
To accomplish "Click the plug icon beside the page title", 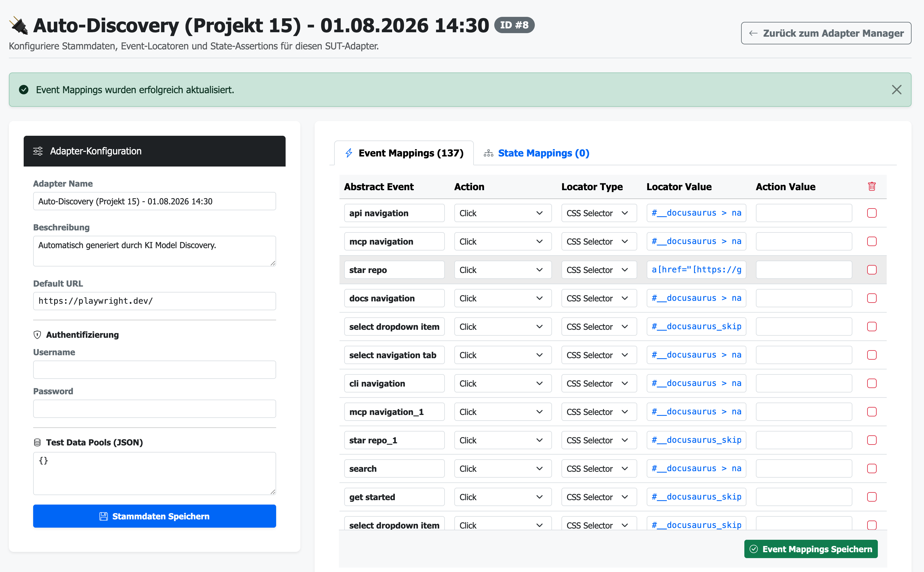I will tap(19, 25).
